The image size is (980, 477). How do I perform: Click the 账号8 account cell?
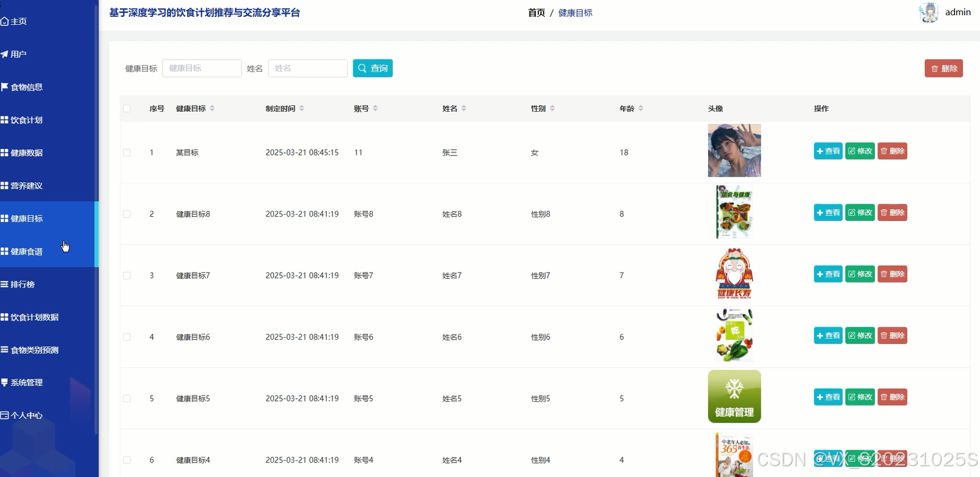click(x=364, y=214)
